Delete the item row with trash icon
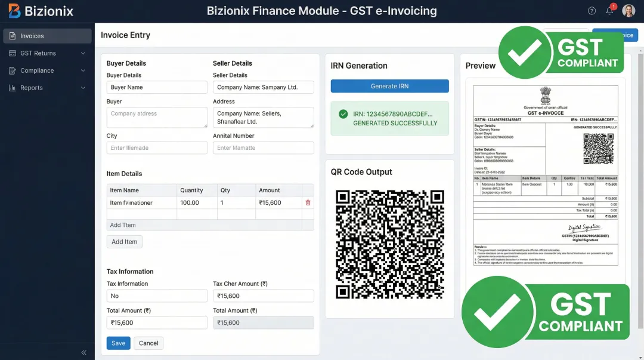The width and height of the screenshot is (644, 360). coord(308,203)
